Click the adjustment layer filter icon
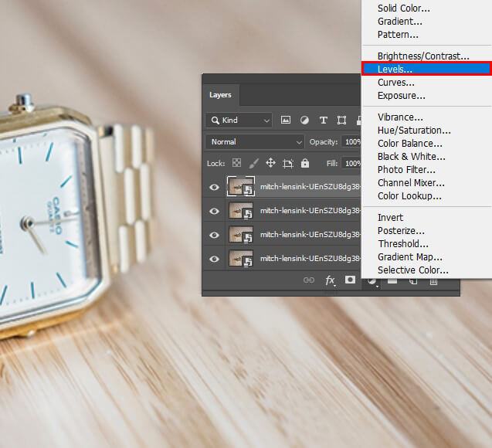 coord(304,120)
